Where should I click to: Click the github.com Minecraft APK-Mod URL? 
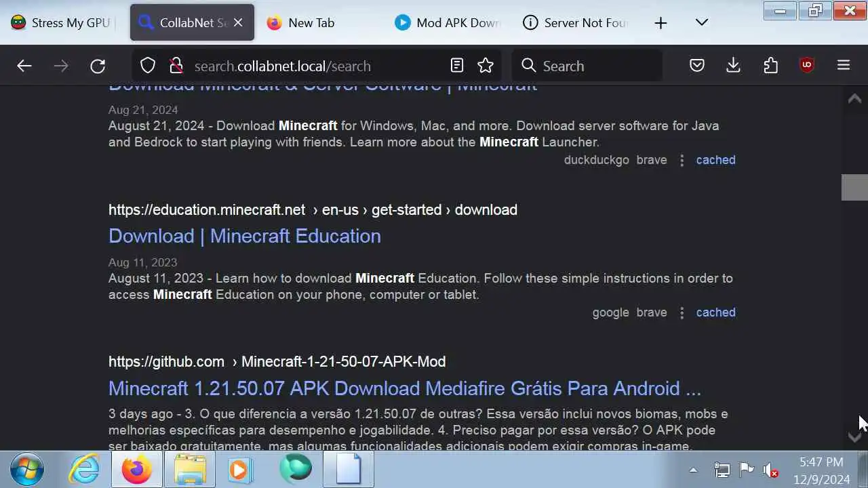pyautogui.click(x=277, y=362)
